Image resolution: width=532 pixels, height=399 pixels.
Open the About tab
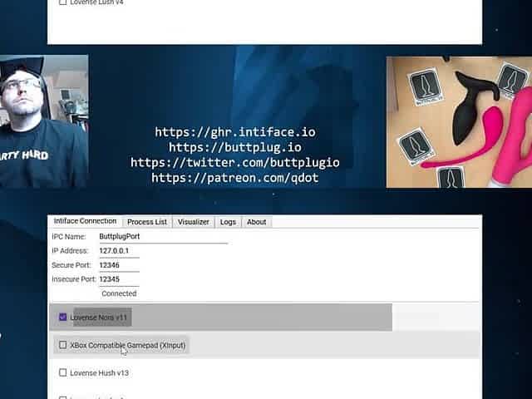pos(257,222)
